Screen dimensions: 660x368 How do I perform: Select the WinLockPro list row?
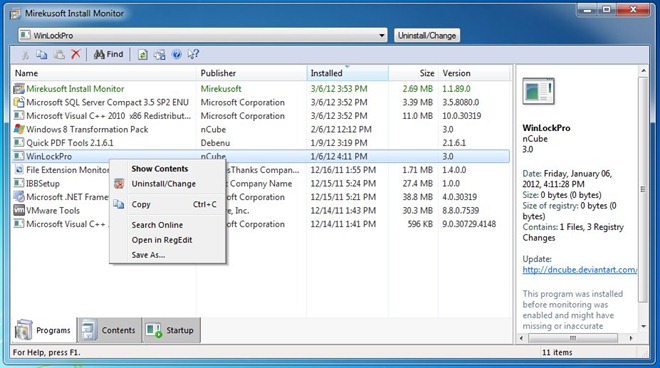coord(261,156)
